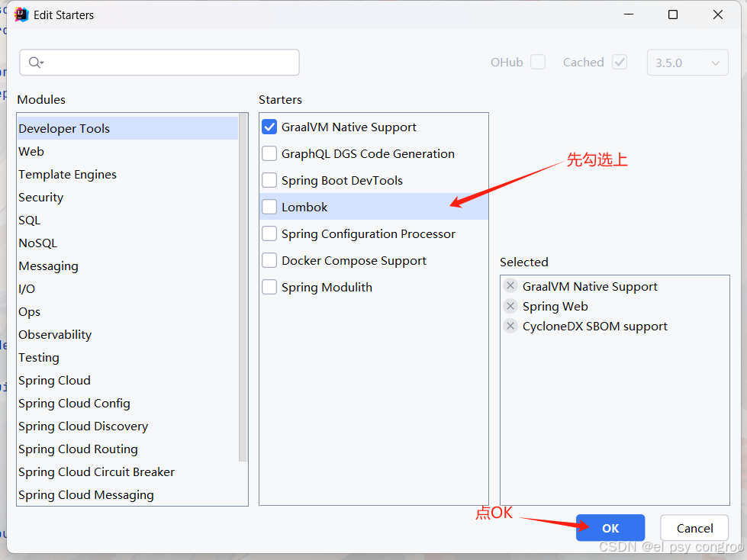Close the Edit Starters dialog
Screen dimensions: 747x560
pyautogui.click(x=718, y=14)
